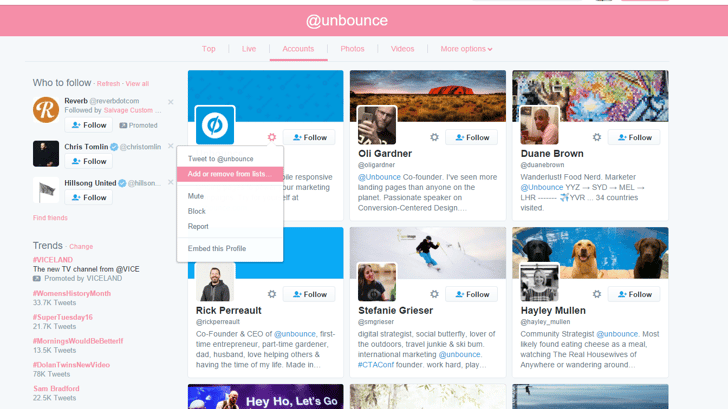Follow Chris Tomlin from suggestions
Screen dimensions: 728x409
89,161
